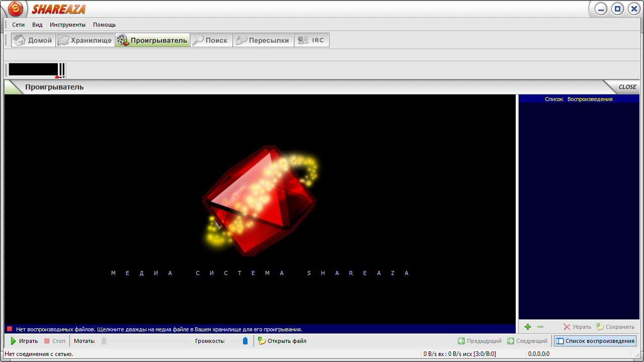Click the Мотать seek slider handle
The height and width of the screenshot is (362, 644).
pos(104,341)
